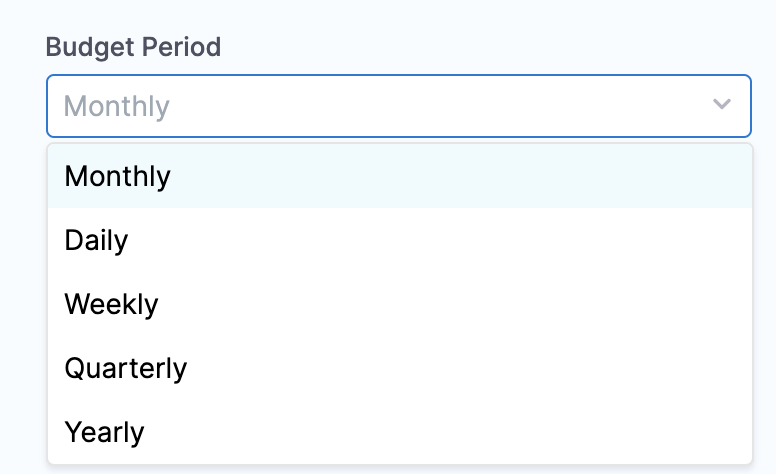Select the Monthly option from the list
This screenshot has width=776, height=474.
[400, 176]
